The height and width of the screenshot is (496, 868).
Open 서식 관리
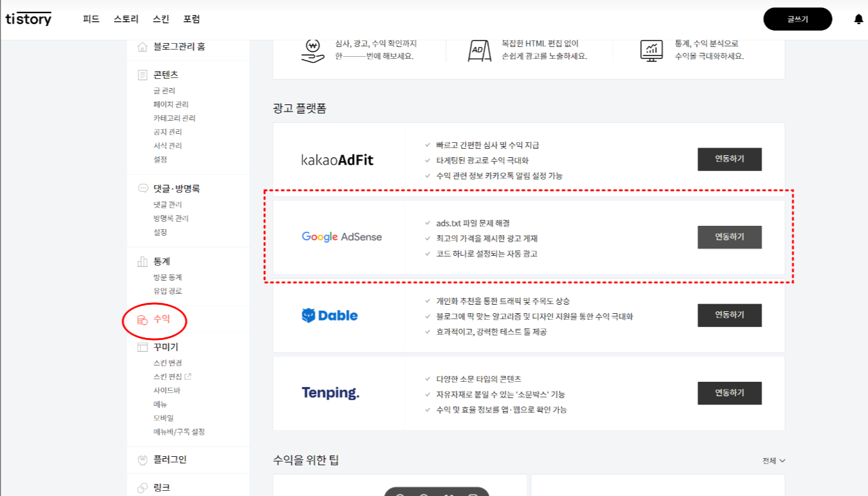168,146
